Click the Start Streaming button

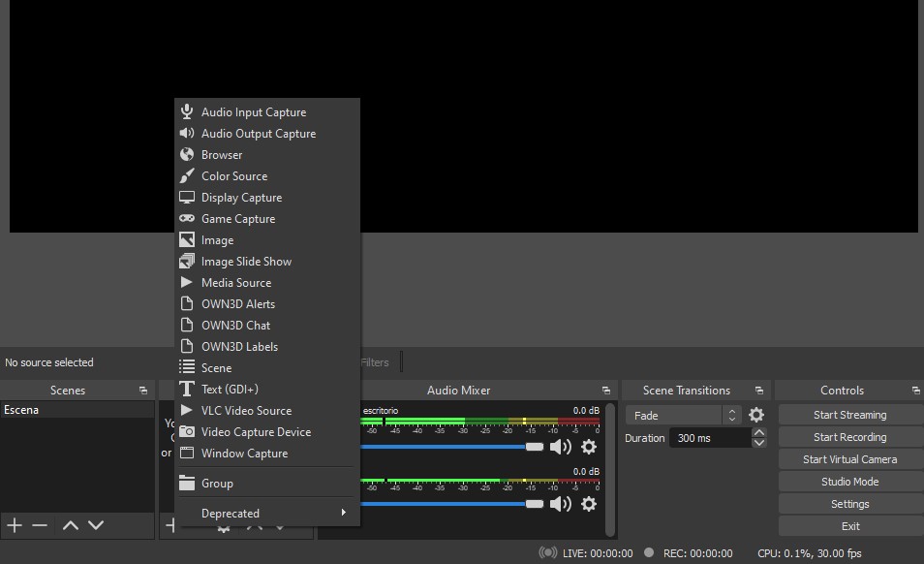point(849,415)
